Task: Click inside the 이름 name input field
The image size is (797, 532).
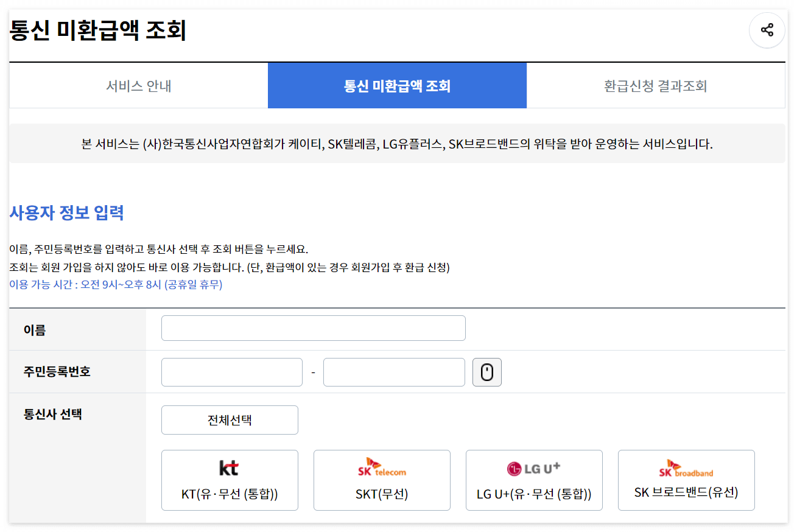Action: pyautogui.click(x=313, y=327)
